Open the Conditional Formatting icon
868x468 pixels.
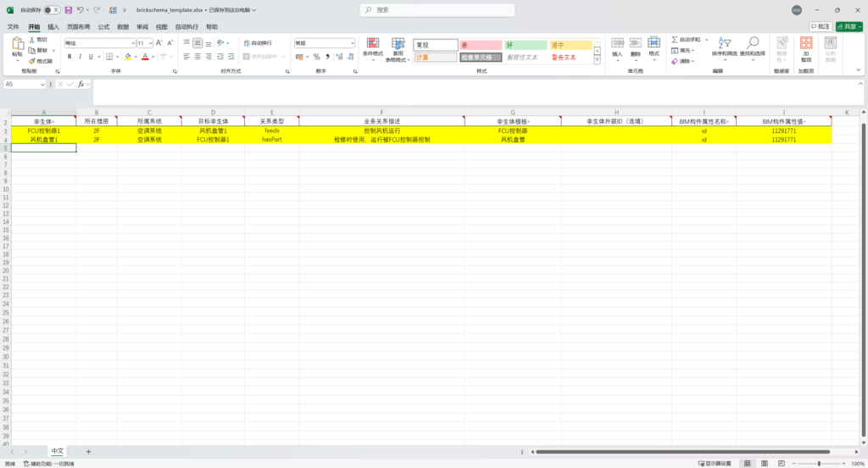pos(373,44)
